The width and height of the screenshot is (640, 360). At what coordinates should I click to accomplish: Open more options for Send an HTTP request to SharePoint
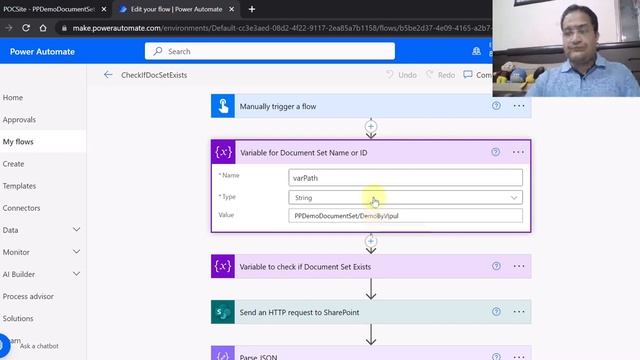(x=519, y=312)
